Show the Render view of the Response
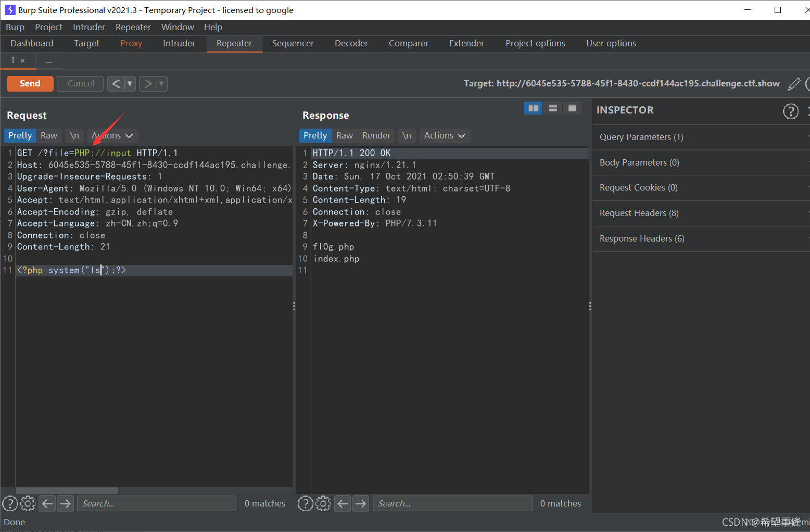 [376, 135]
